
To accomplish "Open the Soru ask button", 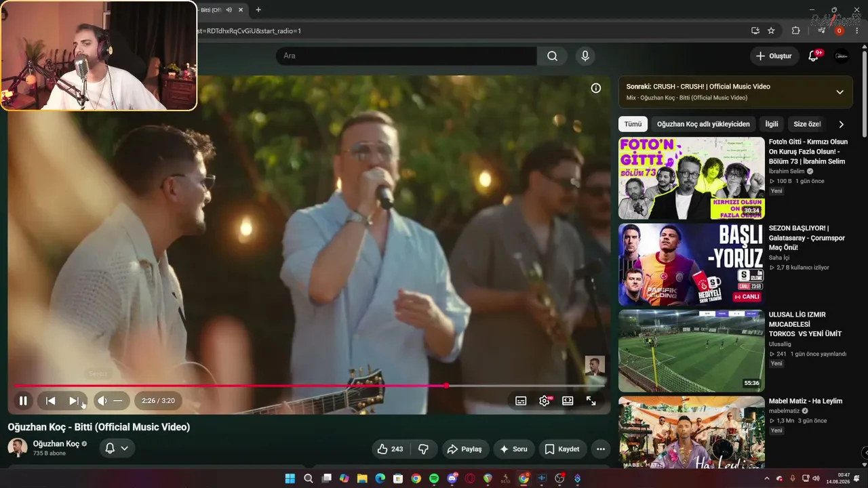I will click(513, 449).
